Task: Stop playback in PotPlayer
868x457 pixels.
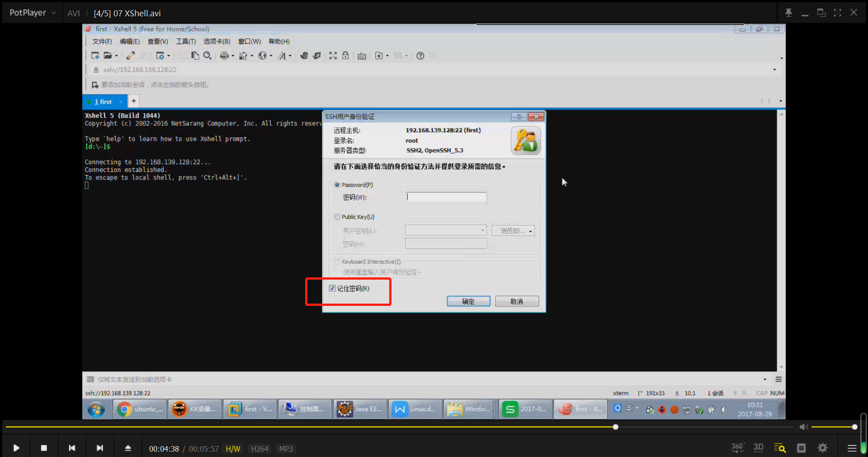Action: click(44, 448)
